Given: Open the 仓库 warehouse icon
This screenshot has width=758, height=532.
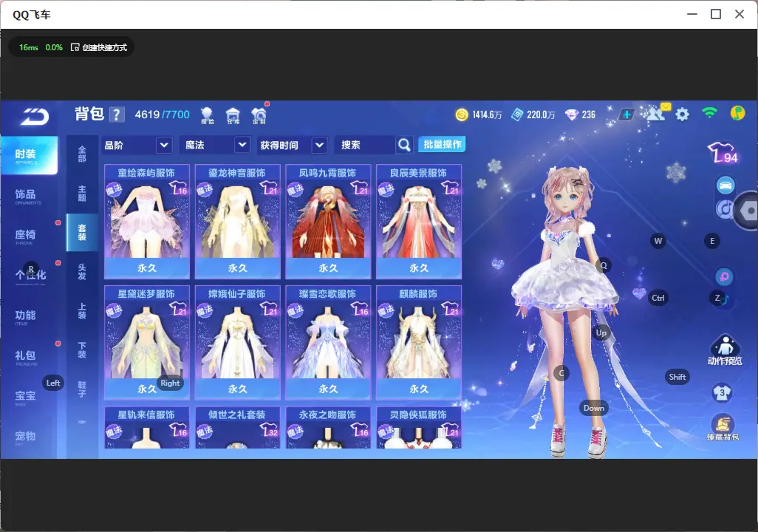Looking at the screenshot, I should click(x=233, y=115).
